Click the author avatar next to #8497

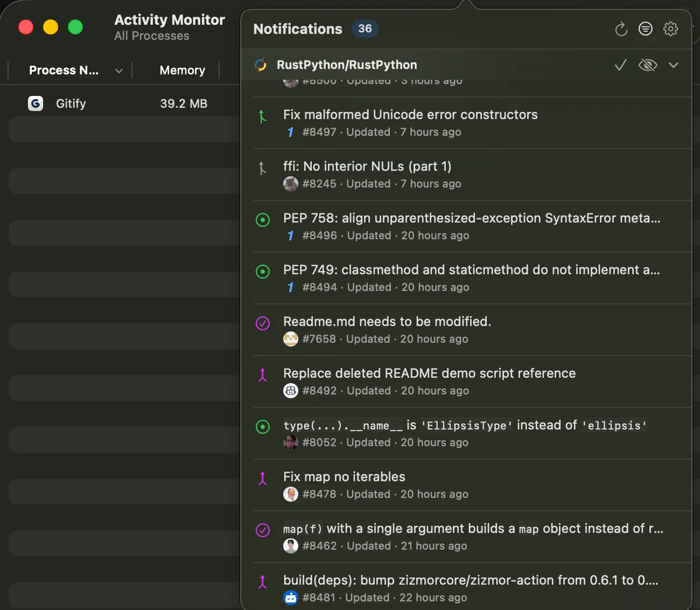tap(291, 132)
